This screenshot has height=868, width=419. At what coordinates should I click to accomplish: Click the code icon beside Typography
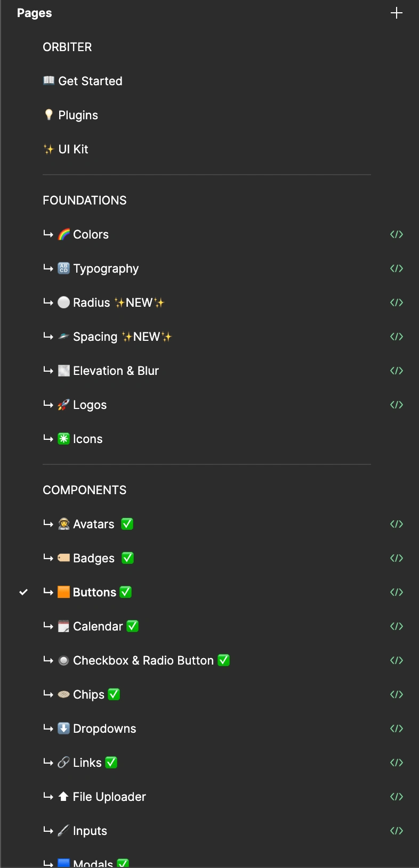(396, 268)
